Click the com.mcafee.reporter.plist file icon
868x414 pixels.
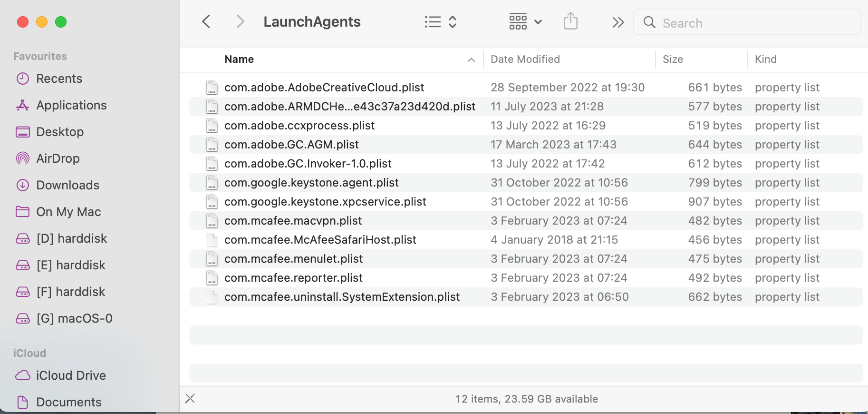pyautogui.click(x=212, y=278)
